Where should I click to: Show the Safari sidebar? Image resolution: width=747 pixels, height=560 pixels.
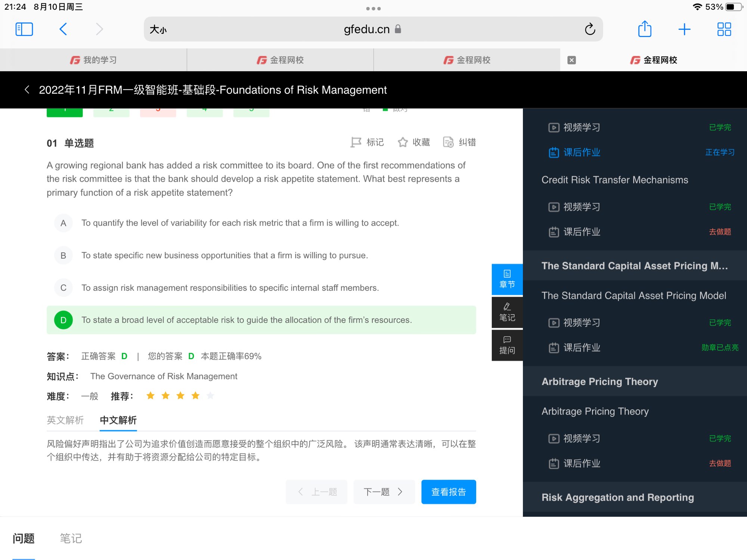click(24, 29)
